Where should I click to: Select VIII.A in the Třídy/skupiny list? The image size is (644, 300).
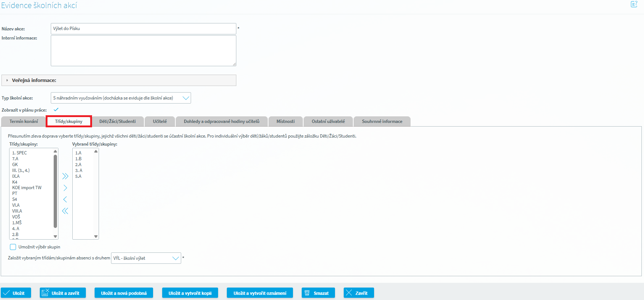(17, 211)
